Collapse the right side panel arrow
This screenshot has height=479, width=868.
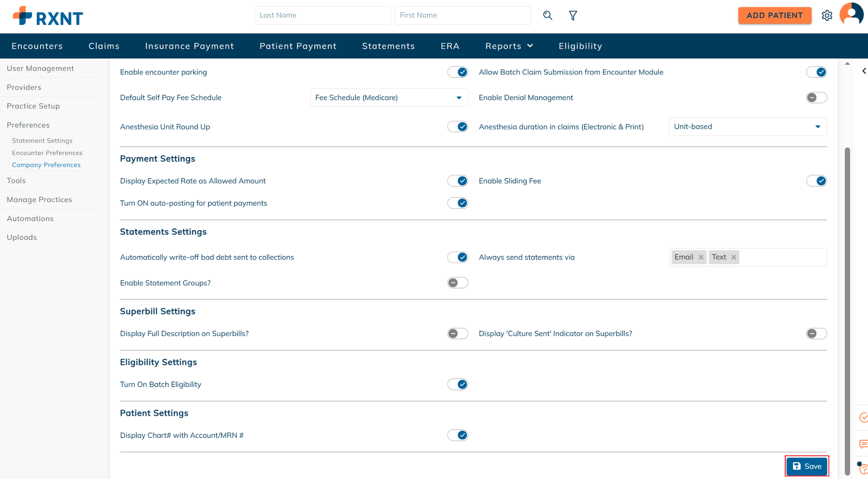click(864, 71)
